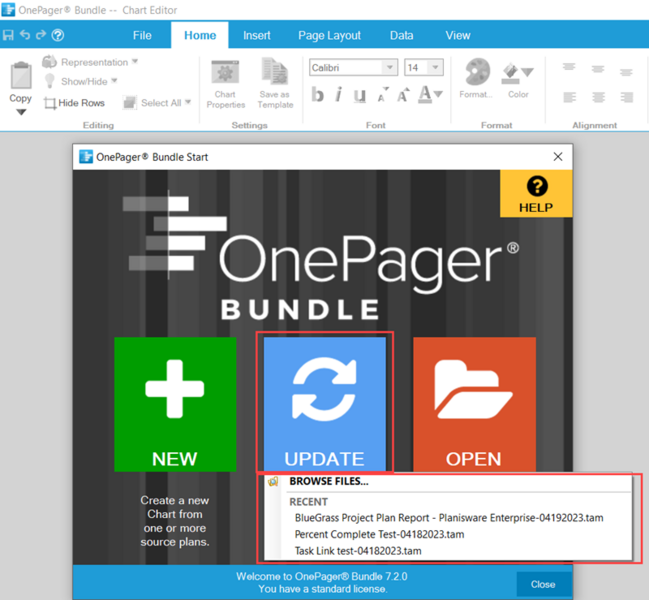Image resolution: width=649 pixels, height=600 pixels.
Task: Switch to Page Layout tab
Action: click(x=329, y=36)
